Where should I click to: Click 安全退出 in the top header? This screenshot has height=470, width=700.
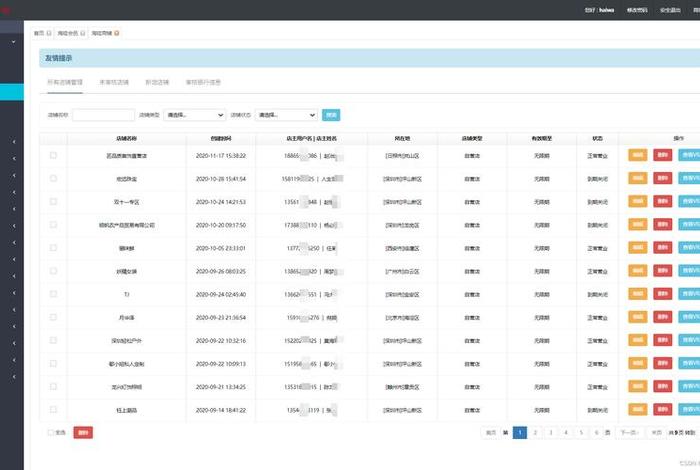669,10
